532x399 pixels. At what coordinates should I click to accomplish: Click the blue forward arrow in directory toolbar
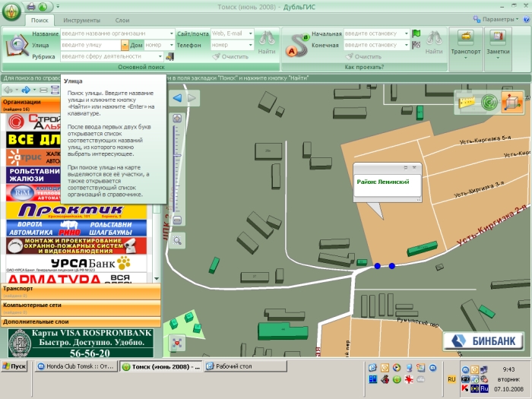[26, 90]
